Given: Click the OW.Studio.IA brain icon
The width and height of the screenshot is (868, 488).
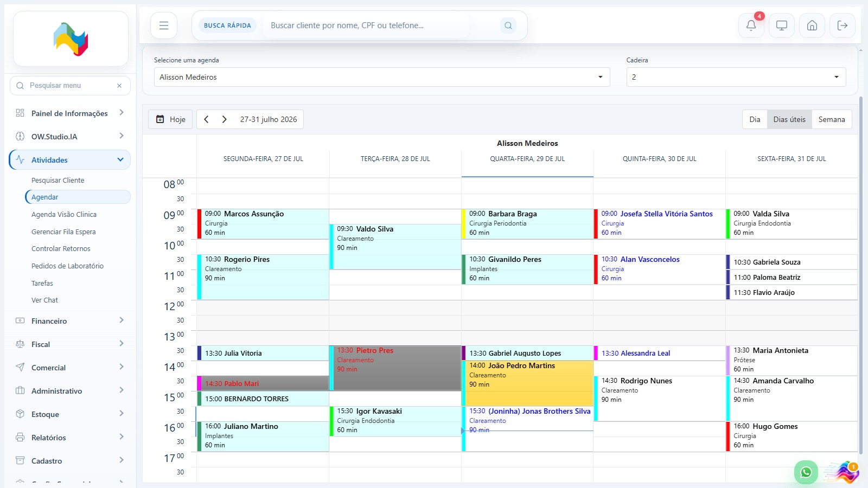Looking at the screenshot, I should click(x=20, y=136).
